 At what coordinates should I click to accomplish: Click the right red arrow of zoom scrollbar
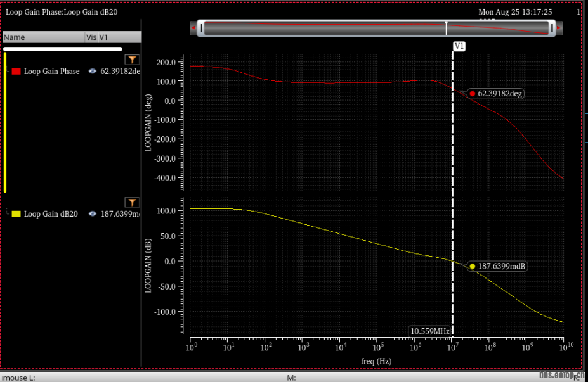pos(559,28)
